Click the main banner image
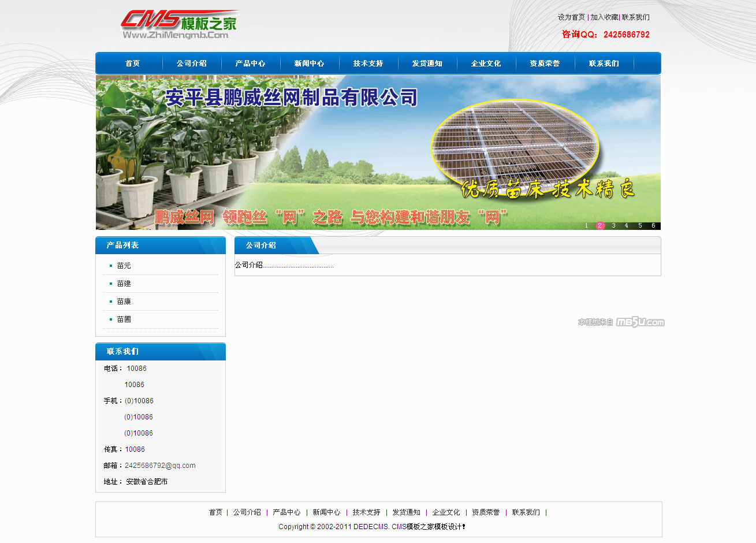756x543 pixels. tap(378, 153)
